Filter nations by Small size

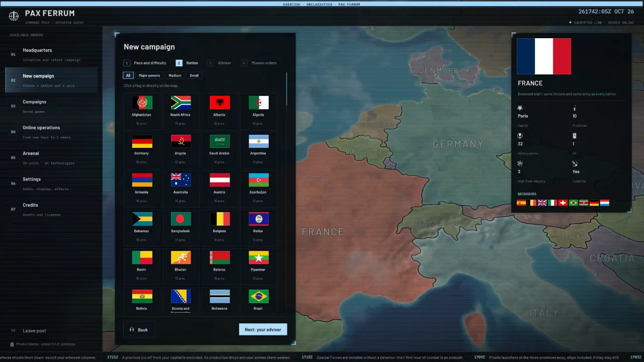pyautogui.click(x=194, y=75)
